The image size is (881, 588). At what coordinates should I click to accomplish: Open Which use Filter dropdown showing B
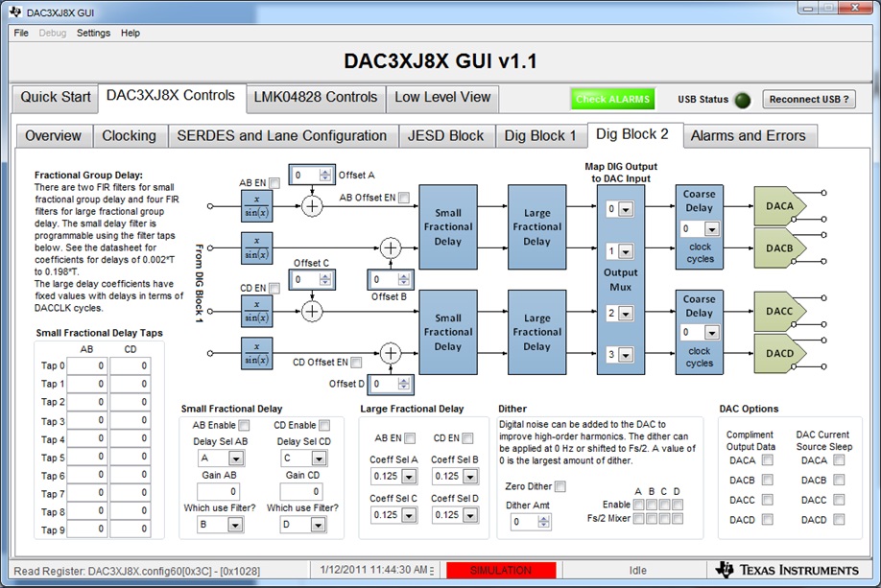point(235,525)
